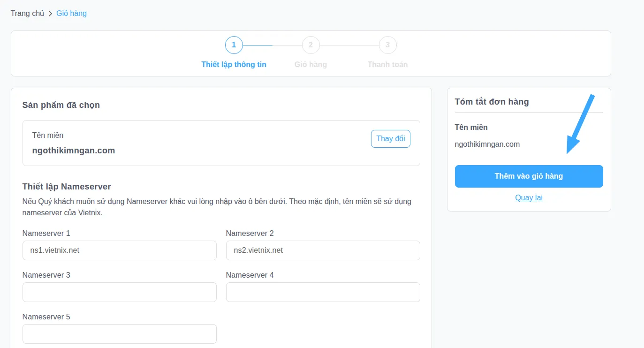The image size is (644, 348).
Task: Click bold ngothikimngan.com in selected product card
Action: [x=74, y=151]
